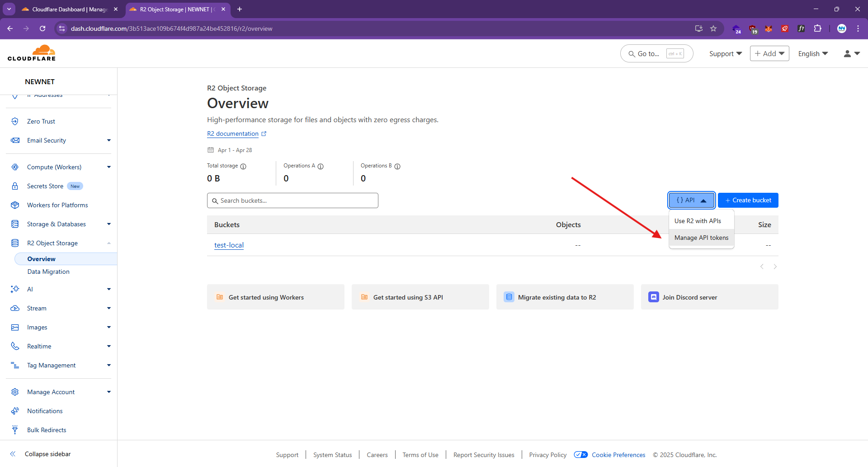Click the Bulk Redirects funnel icon
Screen dimensions: 868x467
tap(15, 430)
